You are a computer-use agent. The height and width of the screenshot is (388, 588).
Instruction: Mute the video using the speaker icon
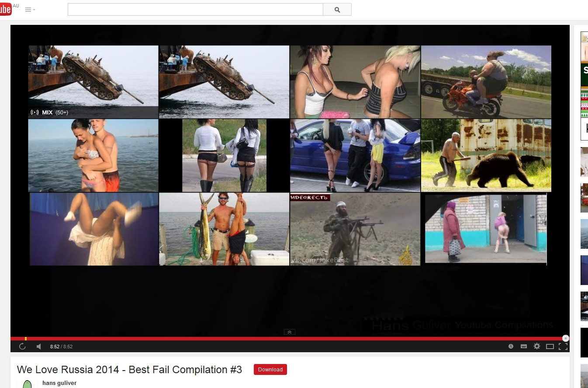[38, 347]
